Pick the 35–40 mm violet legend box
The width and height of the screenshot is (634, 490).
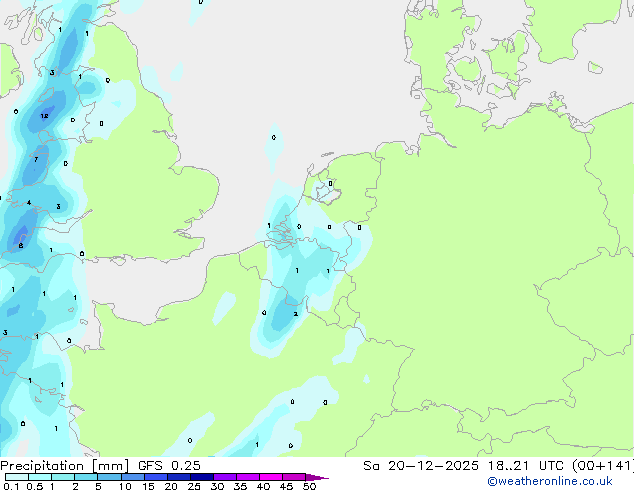click(248, 477)
